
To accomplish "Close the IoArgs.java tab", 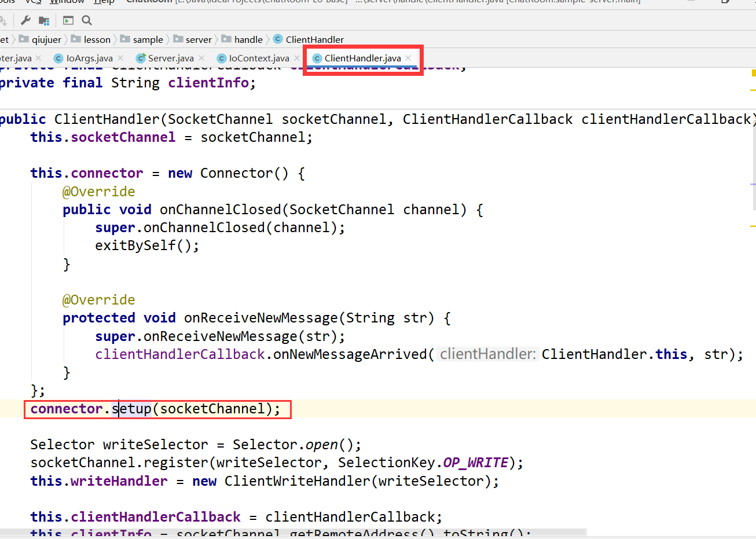I will coord(120,58).
